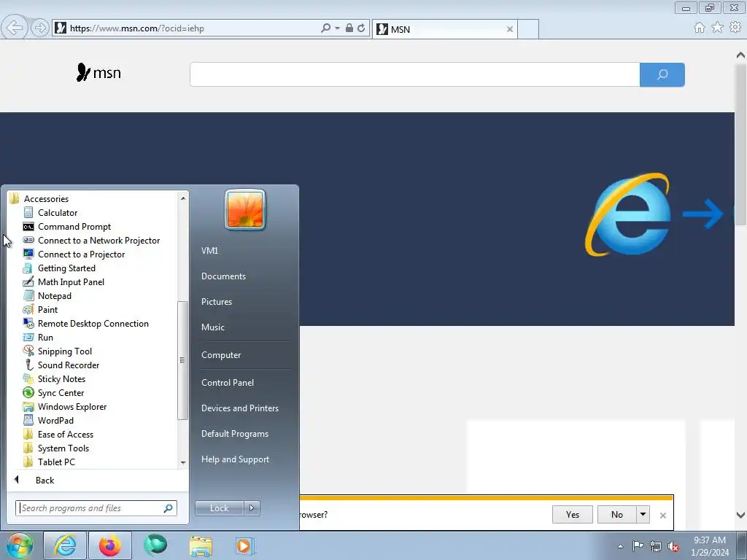Open shutdown options arrow next to Lock
The image size is (747, 560).
(252, 508)
